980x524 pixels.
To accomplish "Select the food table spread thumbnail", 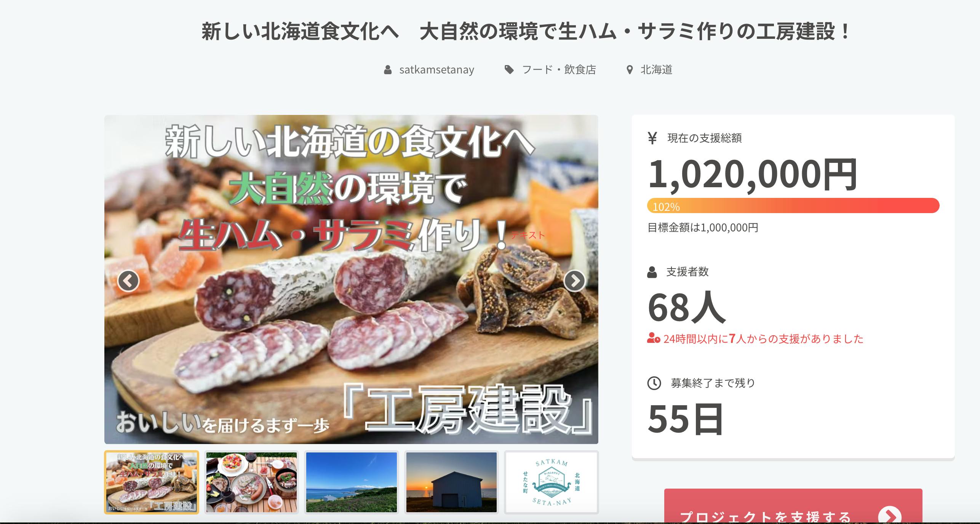I will (x=251, y=482).
